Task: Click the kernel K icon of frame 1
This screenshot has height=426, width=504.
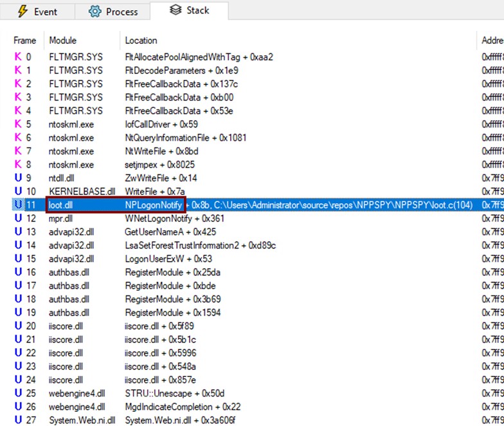Action: [x=18, y=71]
